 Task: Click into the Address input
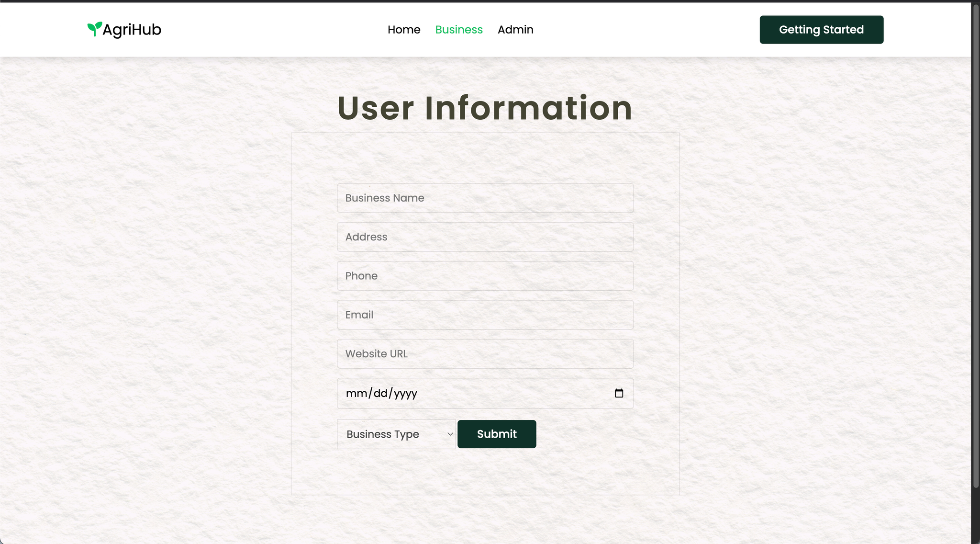[x=485, y=237]
